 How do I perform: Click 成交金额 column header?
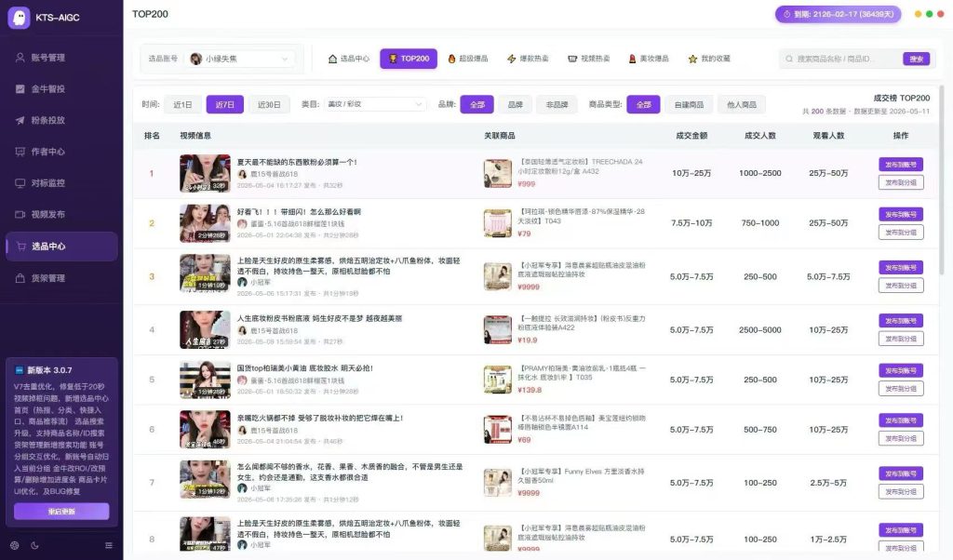coord(691,136)
